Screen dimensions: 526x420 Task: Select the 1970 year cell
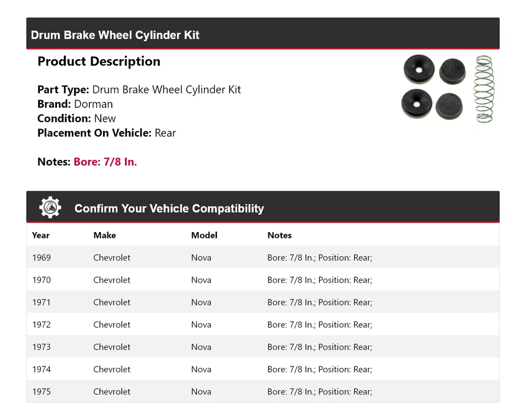click(42, 280)
